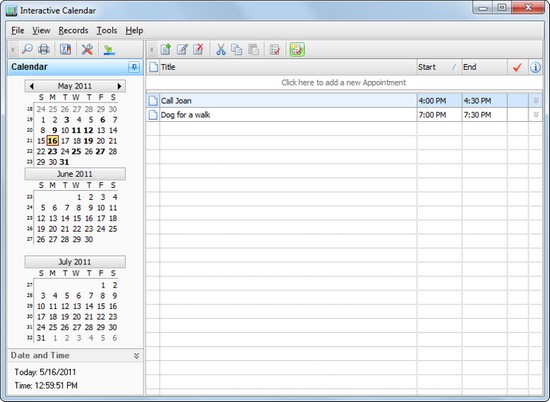Go to next month using right arrow
The height and width of the screenshot is (402, 550).
coord(120,86)
